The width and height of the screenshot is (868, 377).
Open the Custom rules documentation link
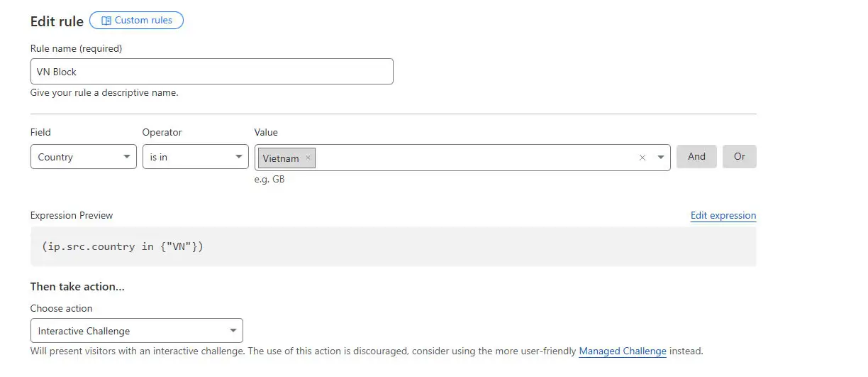pyautogui.click(x=136, y=21)
